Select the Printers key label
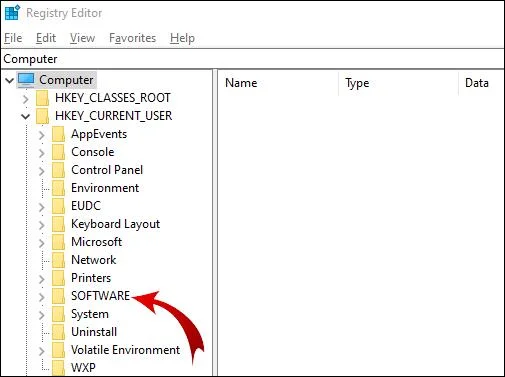505x377 pixels. (91, 278)
